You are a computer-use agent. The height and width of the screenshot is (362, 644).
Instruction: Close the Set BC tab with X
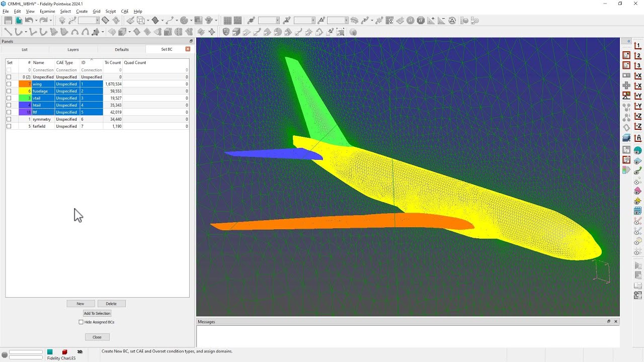(x=188, y=49)
